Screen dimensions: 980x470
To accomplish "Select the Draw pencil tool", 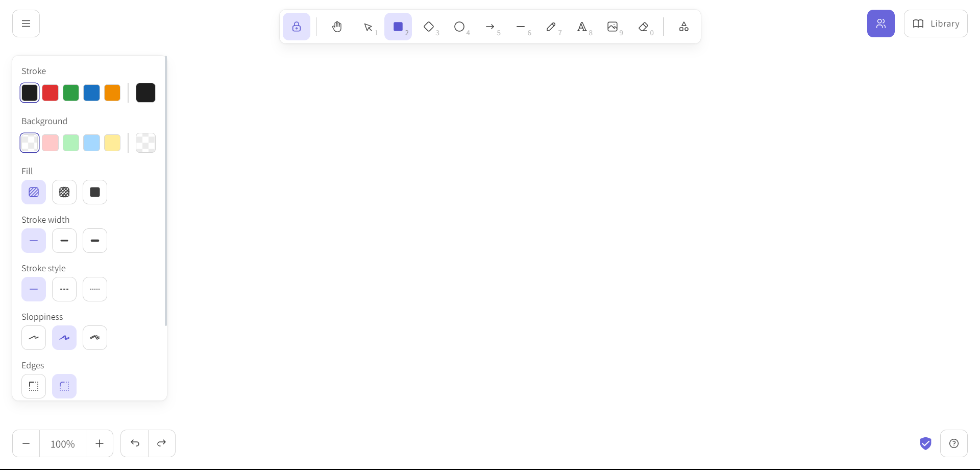I will coord(551,27).
